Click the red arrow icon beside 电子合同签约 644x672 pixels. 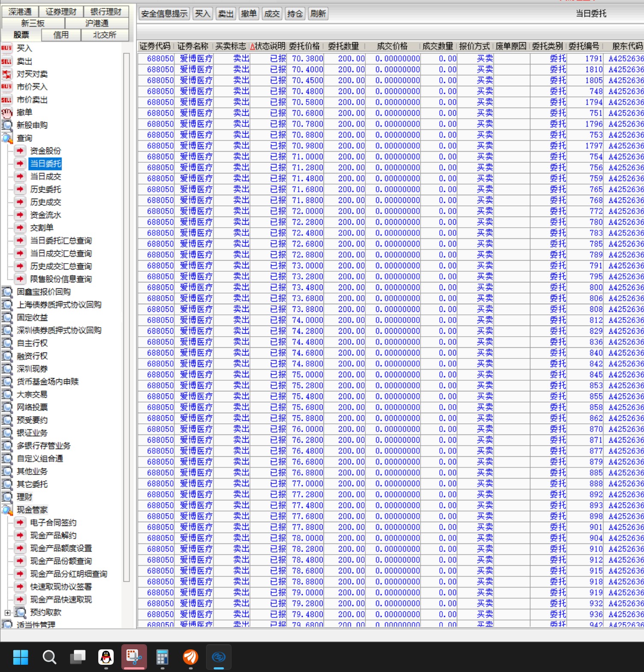coord(20,522)
